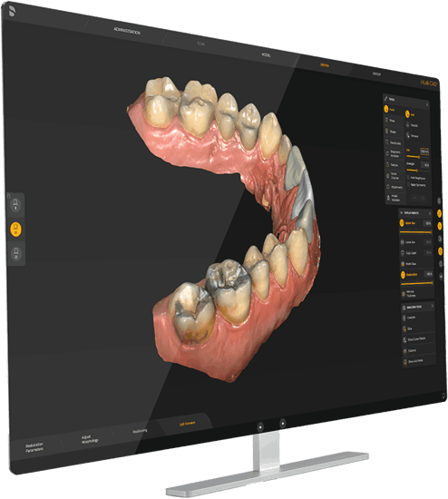Select the Attachment tool

pos(394,187)
